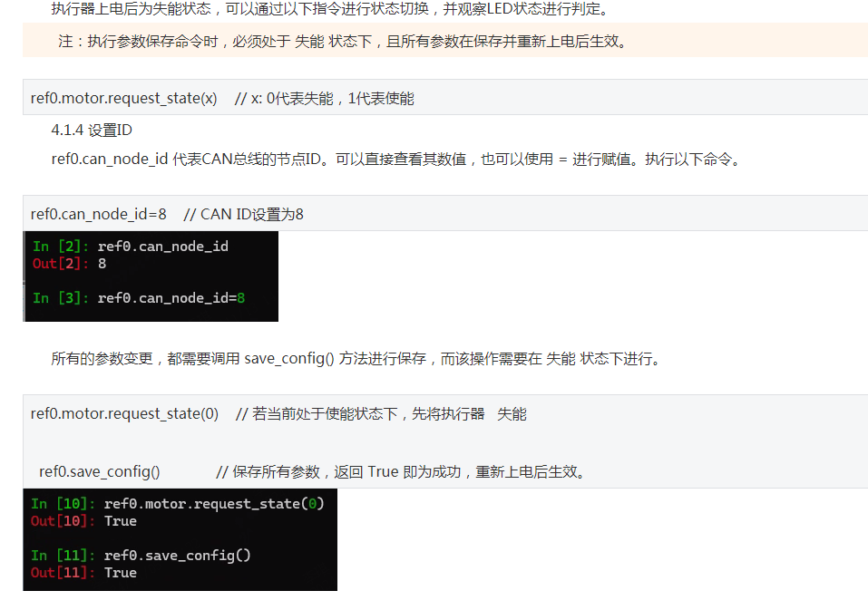Viewport: 868px width, 610px height.
Task: Click the terminal line 'In [3]: ref0.can_node_id=8'
Action: pos(139,298)
